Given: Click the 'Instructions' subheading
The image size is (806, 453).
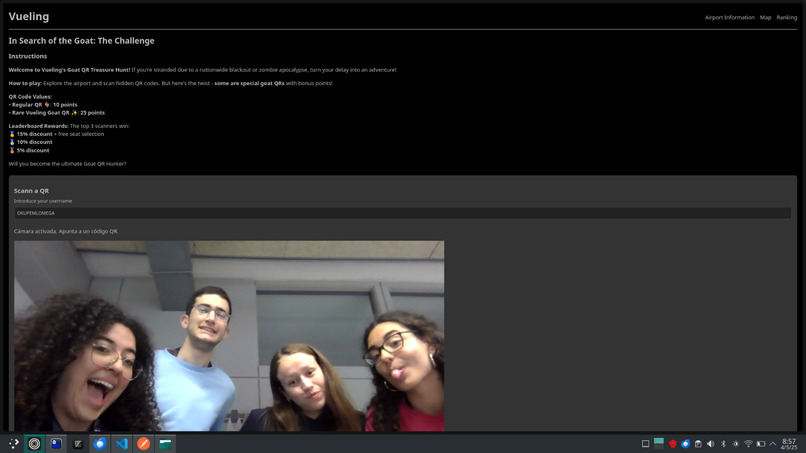Looking at the screenshot, I should point(28,56).
